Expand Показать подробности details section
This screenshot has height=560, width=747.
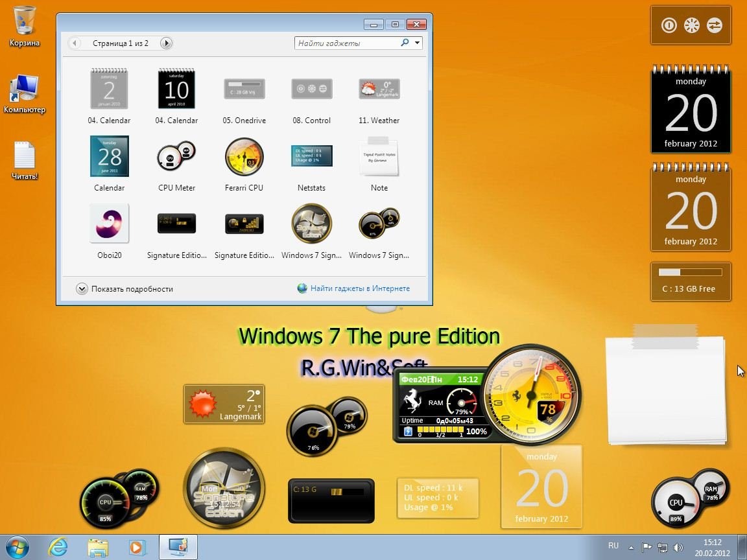[124, 288]
